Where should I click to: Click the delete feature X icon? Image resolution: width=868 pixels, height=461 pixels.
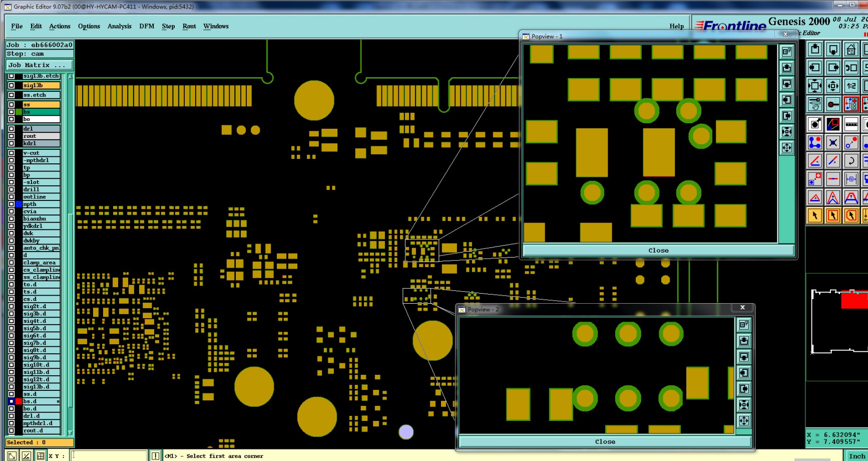pyautogui.click(x=833, y=143)
